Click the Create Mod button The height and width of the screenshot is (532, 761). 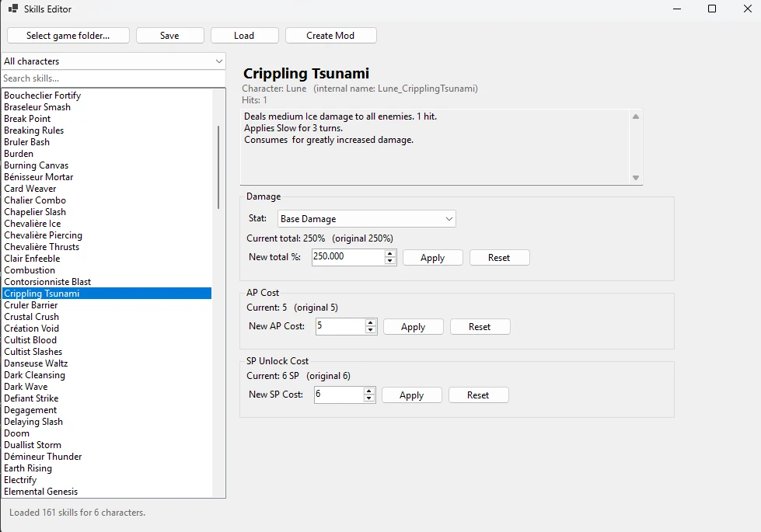click(331, 36)
